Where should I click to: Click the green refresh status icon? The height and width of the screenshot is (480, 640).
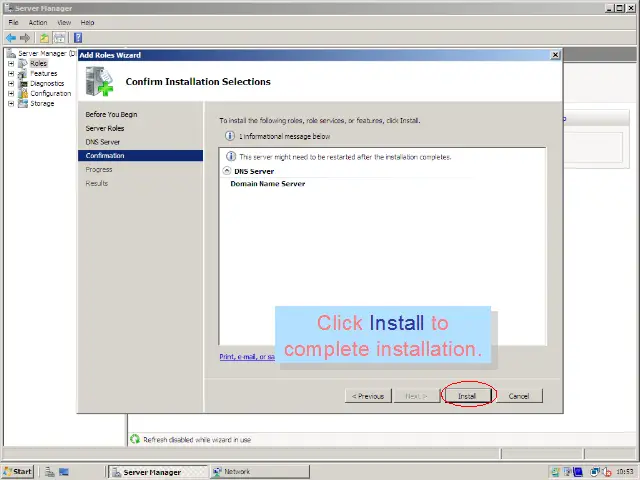[135, 439]
